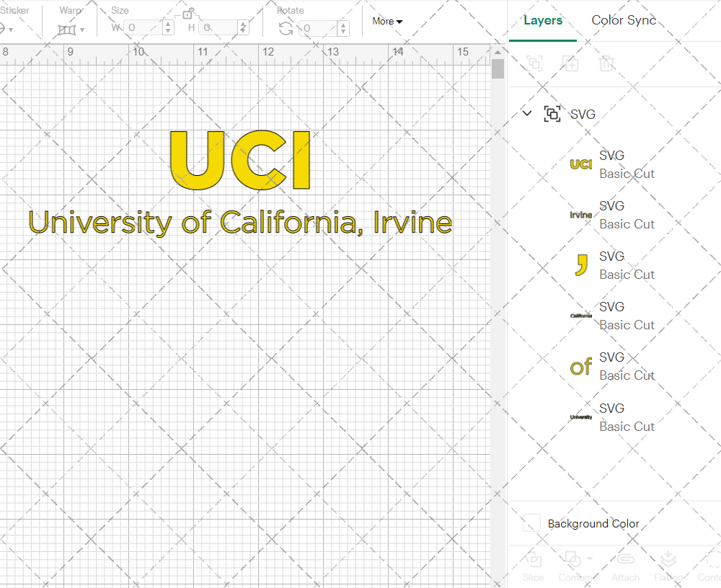
Task: Click the Flatten tool icon
Action: click(x=669, y=559)
